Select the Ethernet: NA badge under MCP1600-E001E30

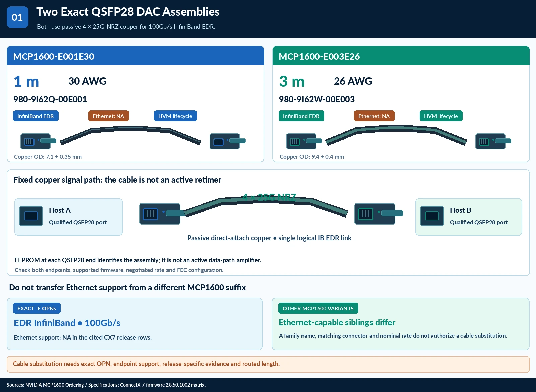[109, 116]
